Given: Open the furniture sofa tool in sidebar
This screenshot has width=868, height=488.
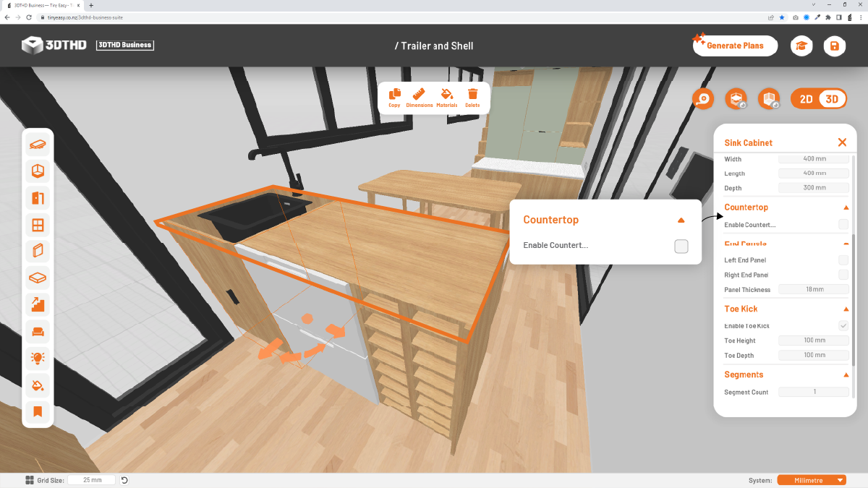Looking at the screenshot, I should pyautogui.click(x=38, y=331).
